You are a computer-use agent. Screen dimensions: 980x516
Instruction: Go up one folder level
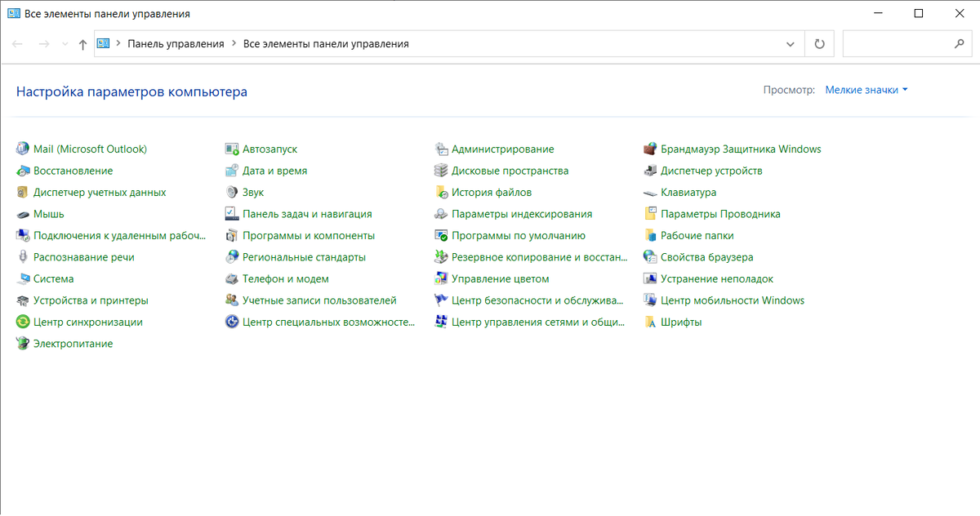coord(82,44)
